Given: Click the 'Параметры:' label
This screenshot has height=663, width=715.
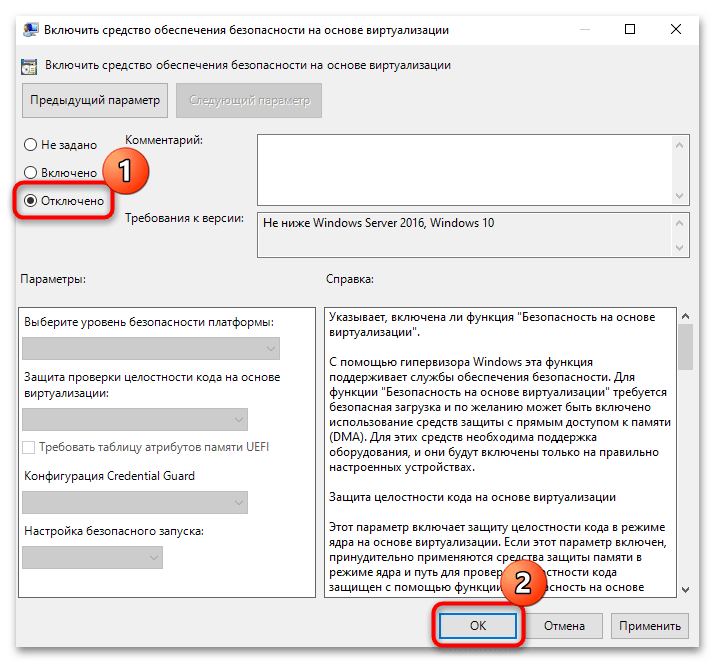Looking at the screenshot, I should [x=53, y=279].
